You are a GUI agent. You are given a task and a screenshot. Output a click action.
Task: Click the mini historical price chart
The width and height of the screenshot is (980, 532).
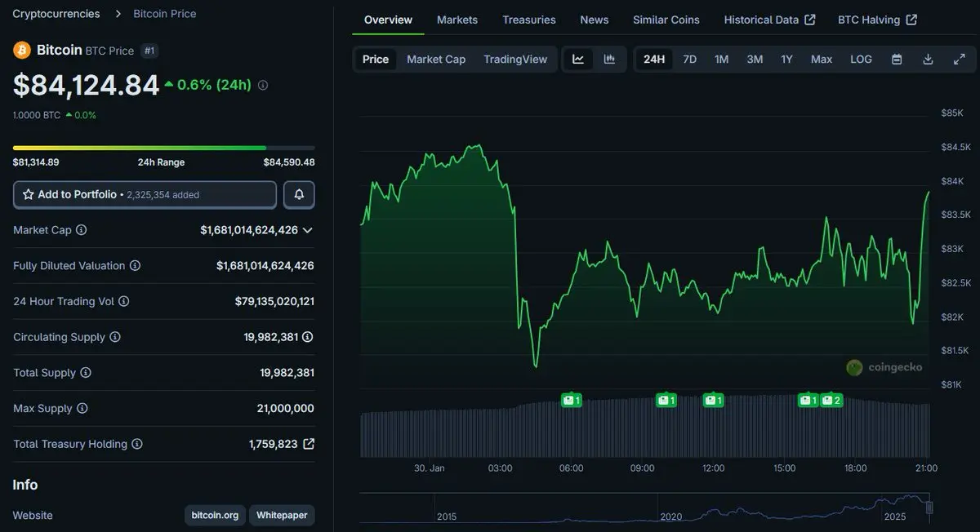coord(645,508)
